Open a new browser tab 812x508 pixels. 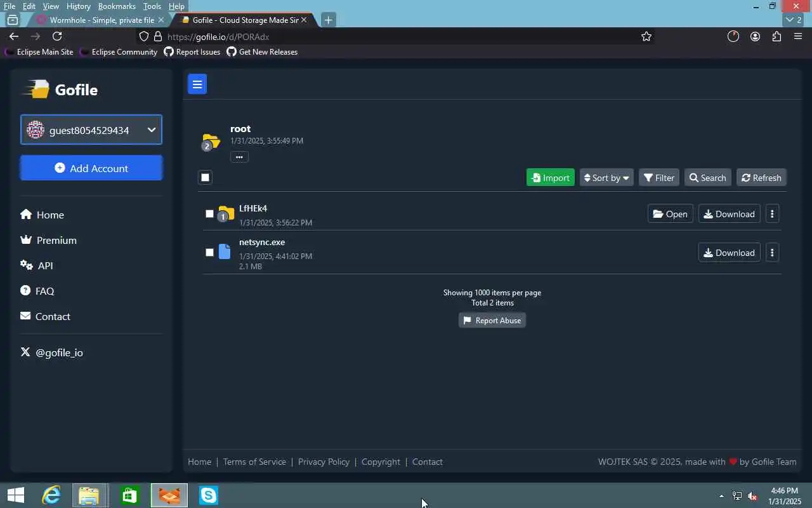coord(328,20)
